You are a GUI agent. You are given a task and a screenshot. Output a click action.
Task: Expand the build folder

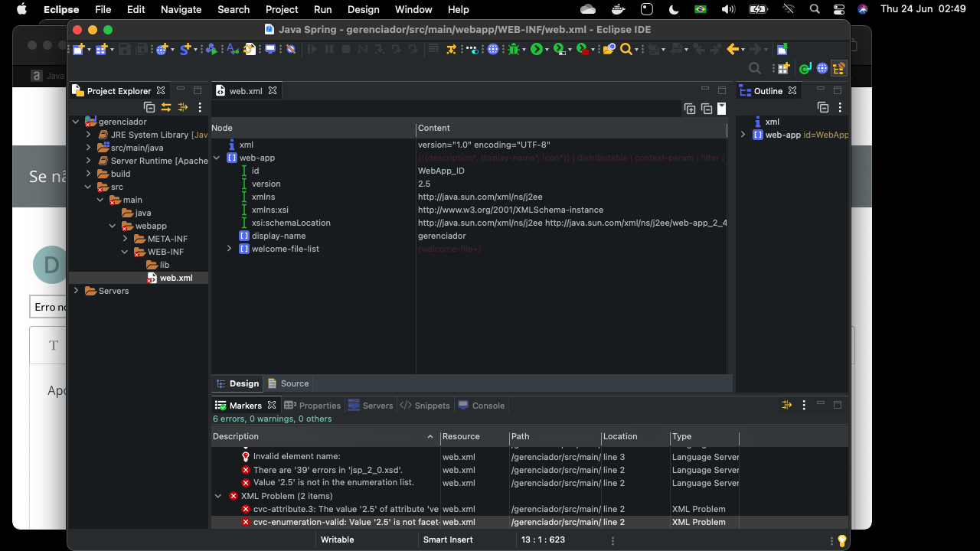[88, 174]
